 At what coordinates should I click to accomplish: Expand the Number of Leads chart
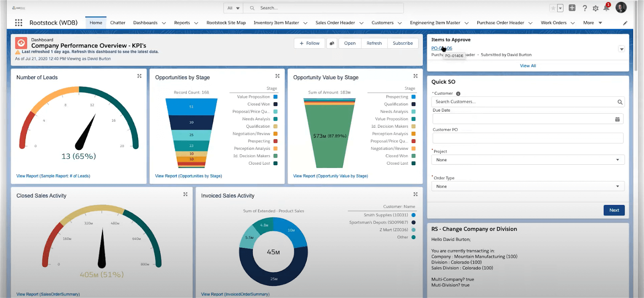pyautogui.click(x=139, y=76)
